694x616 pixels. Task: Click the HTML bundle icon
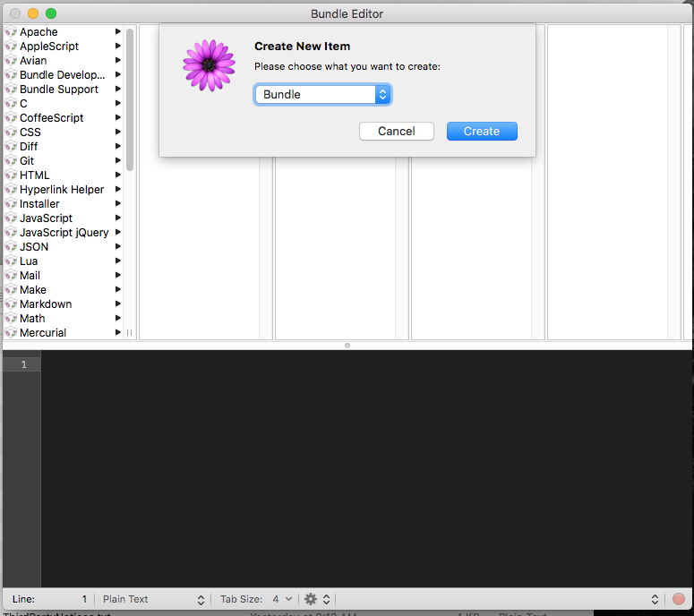[11, 175]
